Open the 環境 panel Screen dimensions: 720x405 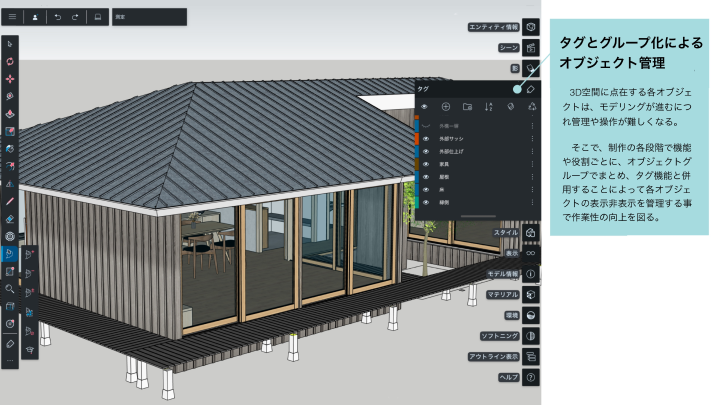pos(531,315)
